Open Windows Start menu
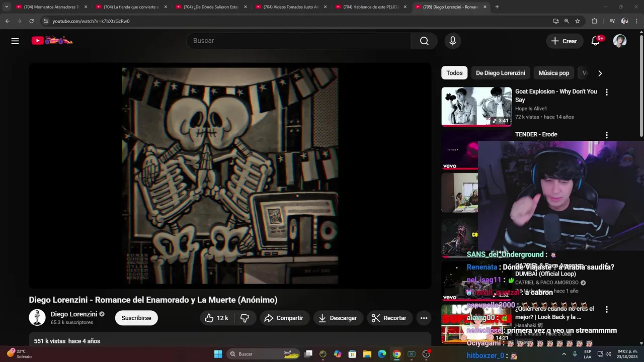 point(218,354)
